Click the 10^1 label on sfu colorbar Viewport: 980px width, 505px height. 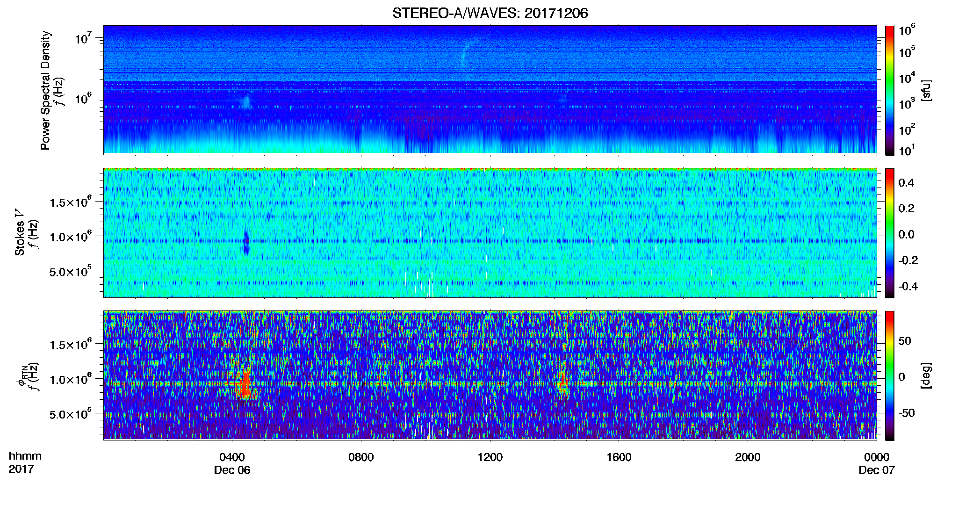(907, 150)
